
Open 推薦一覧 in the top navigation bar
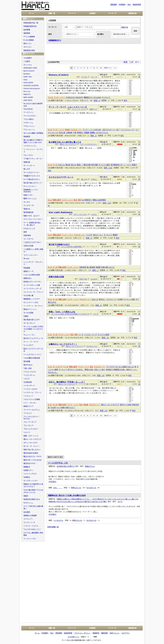coord(52,13)
